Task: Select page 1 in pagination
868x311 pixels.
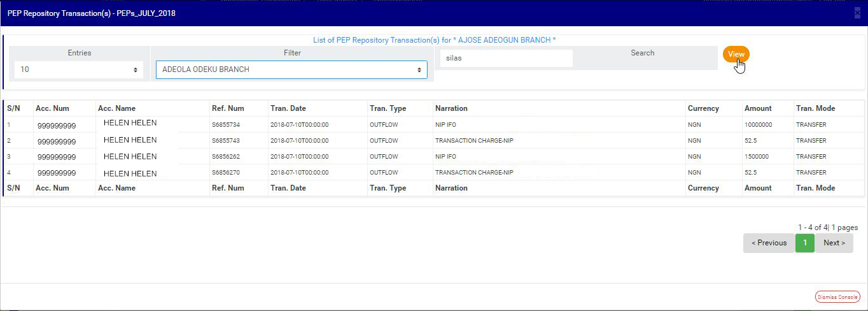Action: [805, 243]
